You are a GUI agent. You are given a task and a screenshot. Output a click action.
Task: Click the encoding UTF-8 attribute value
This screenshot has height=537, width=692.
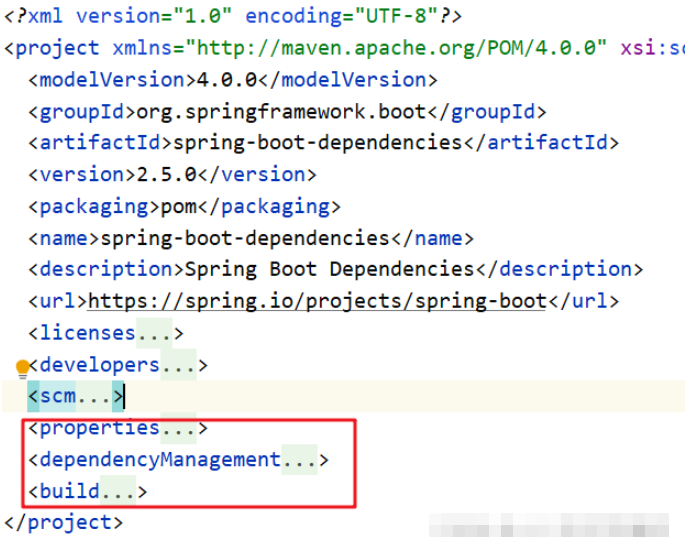(396, 16)
